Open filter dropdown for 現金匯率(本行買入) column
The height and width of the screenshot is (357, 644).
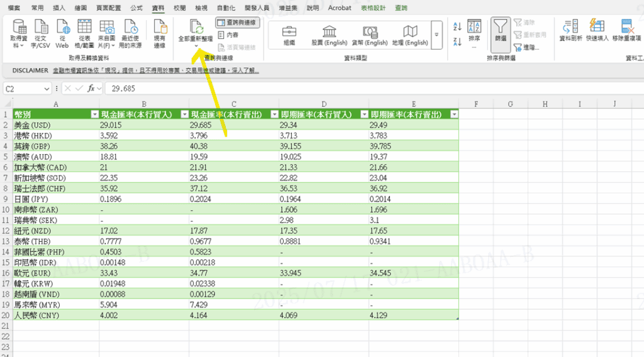(x=185, y=115)
